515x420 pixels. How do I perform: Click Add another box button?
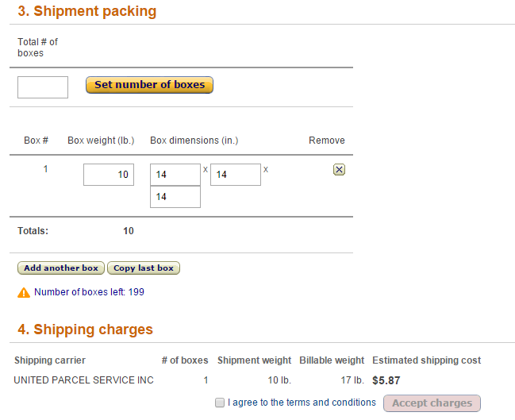point(61,268)
